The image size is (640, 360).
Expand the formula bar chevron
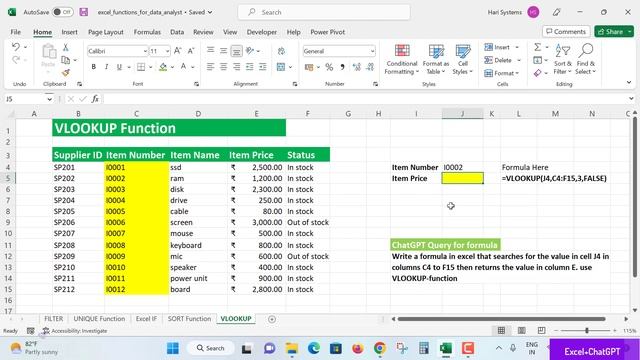point(631,99)
